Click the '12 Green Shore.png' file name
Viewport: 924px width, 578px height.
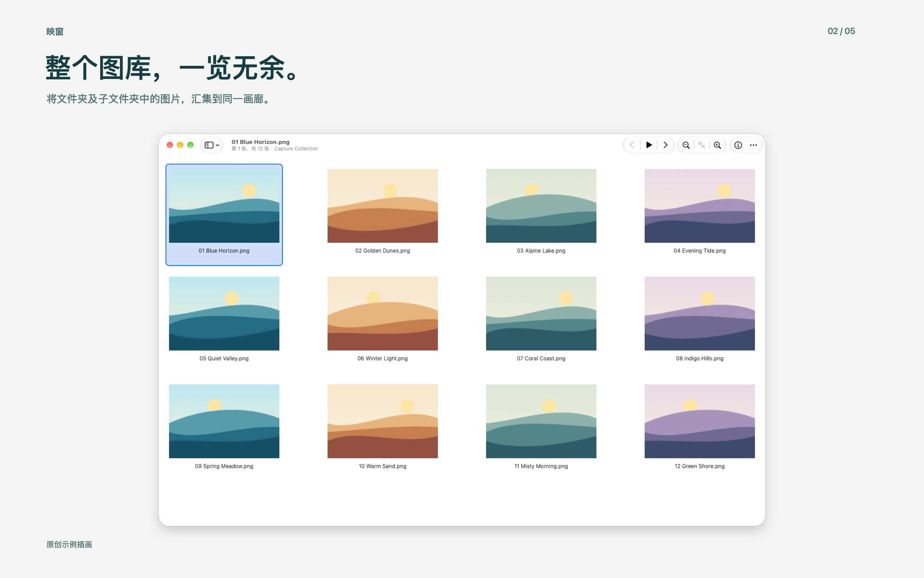tap(699, 466)
